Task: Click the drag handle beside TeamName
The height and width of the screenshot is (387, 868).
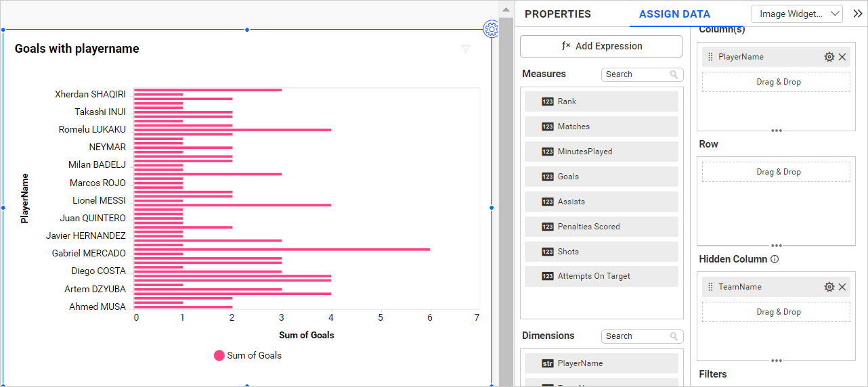Action: click(x=710, y=288)
